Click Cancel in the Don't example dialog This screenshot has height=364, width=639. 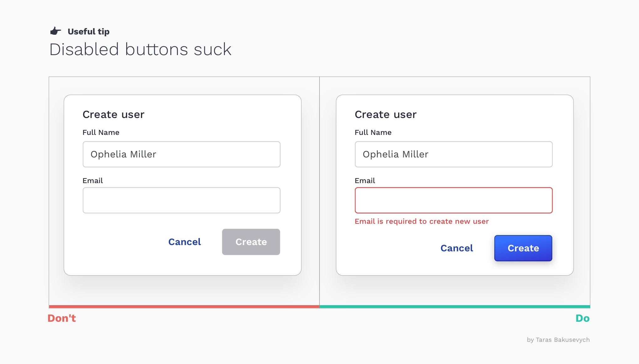tap(184, 242)
